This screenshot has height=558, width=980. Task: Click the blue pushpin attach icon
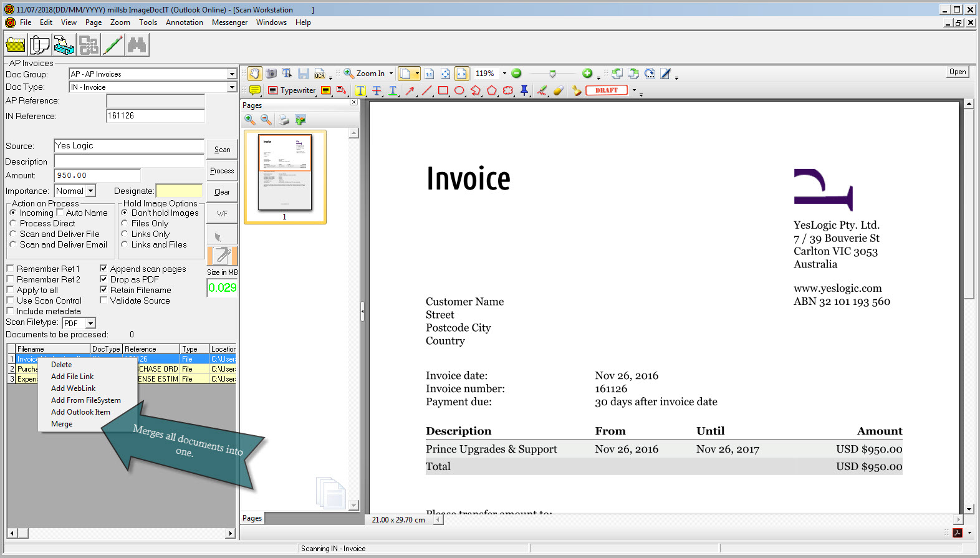coord(524,90)
